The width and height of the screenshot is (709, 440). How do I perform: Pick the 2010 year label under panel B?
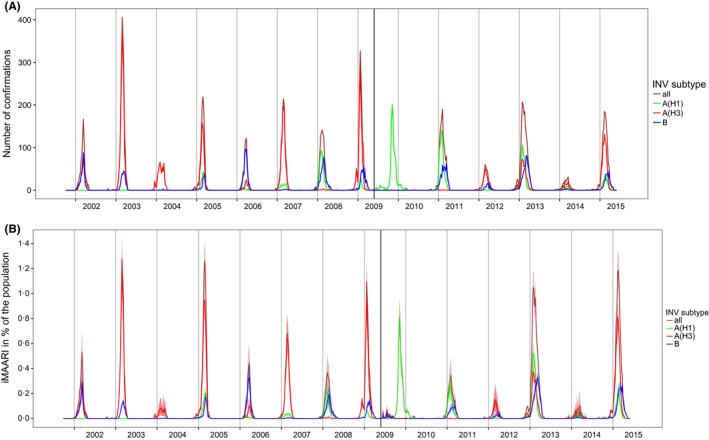(426, 435)
